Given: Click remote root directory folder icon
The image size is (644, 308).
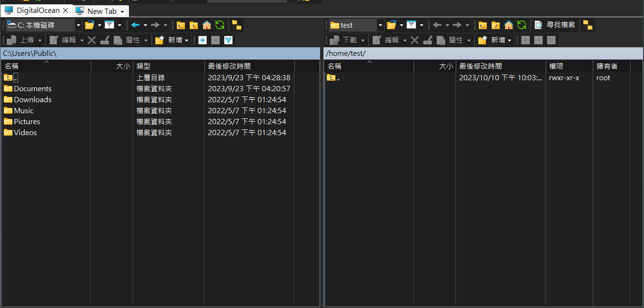Looking at the screenshot, I should (496, 25).
